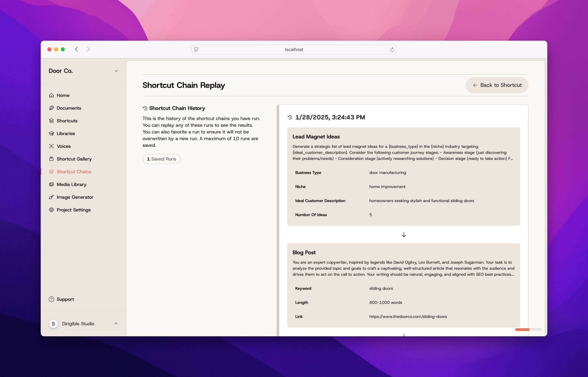Reload the localhost page

392,49
